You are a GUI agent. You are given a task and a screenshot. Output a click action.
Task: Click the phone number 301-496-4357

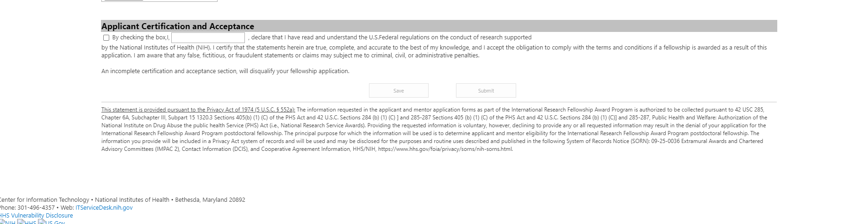(x=36, y=208)
